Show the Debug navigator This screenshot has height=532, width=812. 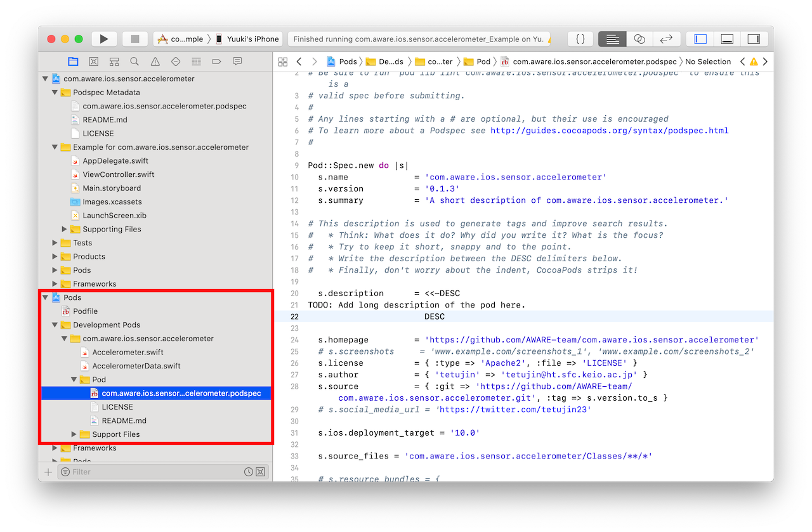tap(196, 62)
